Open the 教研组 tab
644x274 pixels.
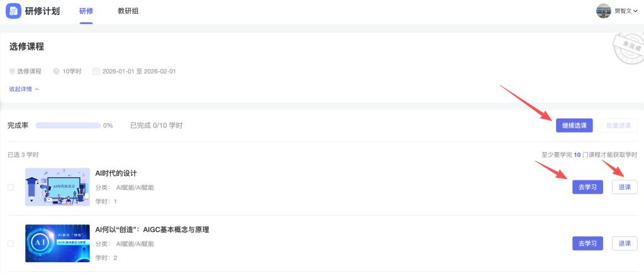click(x=128, y=11)
